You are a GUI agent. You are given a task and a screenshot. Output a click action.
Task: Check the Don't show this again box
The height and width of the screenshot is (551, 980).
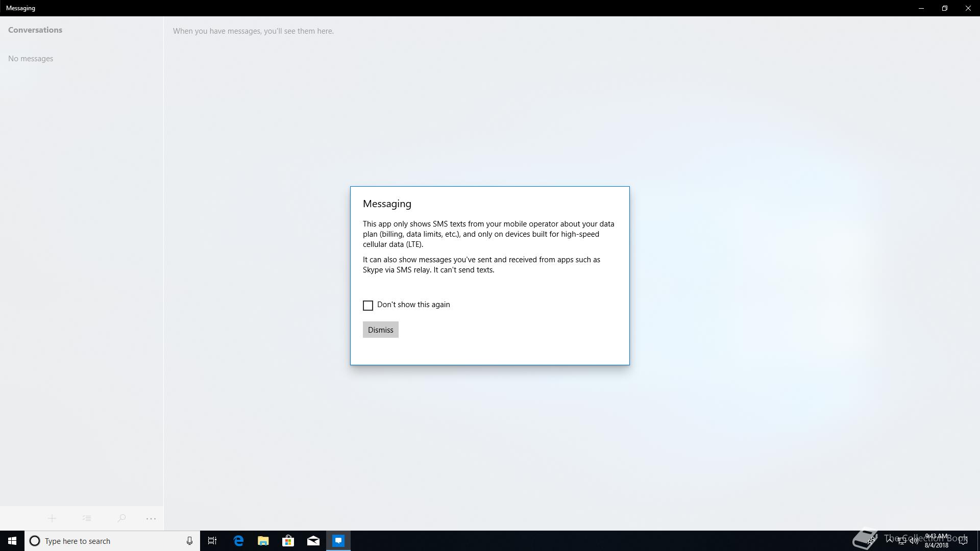368,306
